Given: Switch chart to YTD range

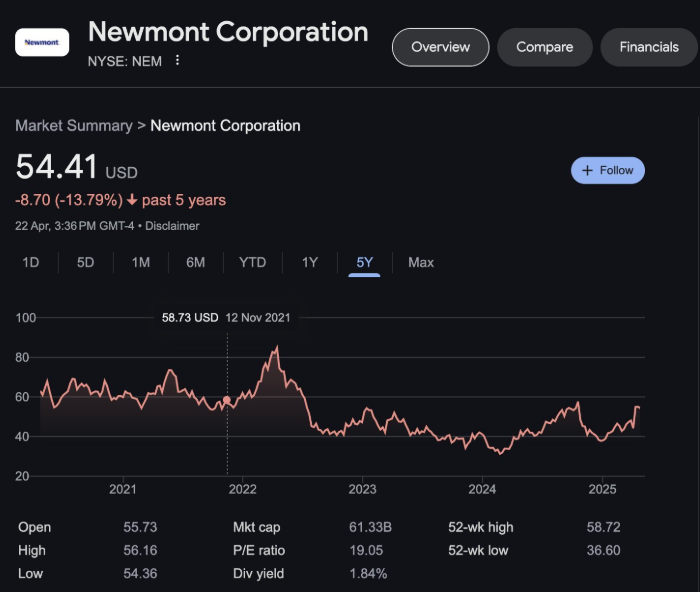Looking at the screenshot, I should (x=253, y=262).
